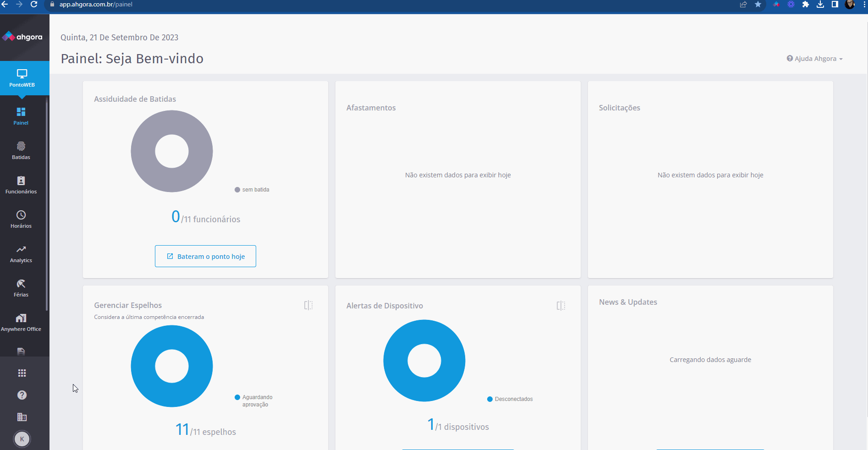Image resolution: width=868 pixels, height=450 pixels.
Task: Open the Batidas fingerprint menu
Action: point(21,151)
